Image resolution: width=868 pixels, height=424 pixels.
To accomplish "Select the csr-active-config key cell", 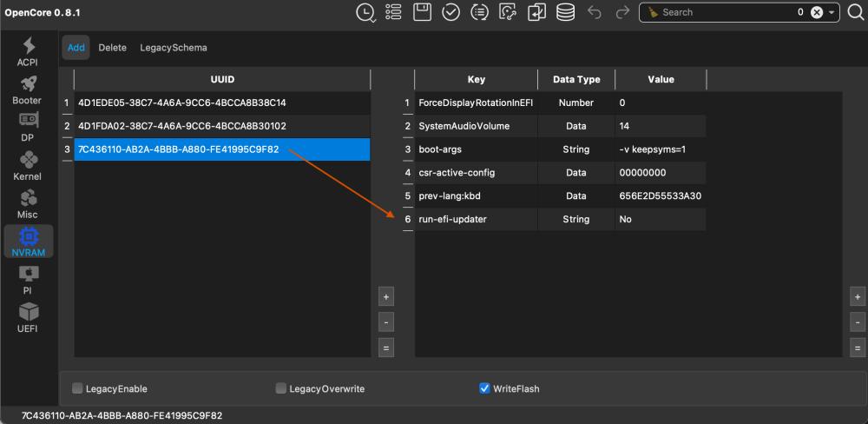I will [476, 173].
